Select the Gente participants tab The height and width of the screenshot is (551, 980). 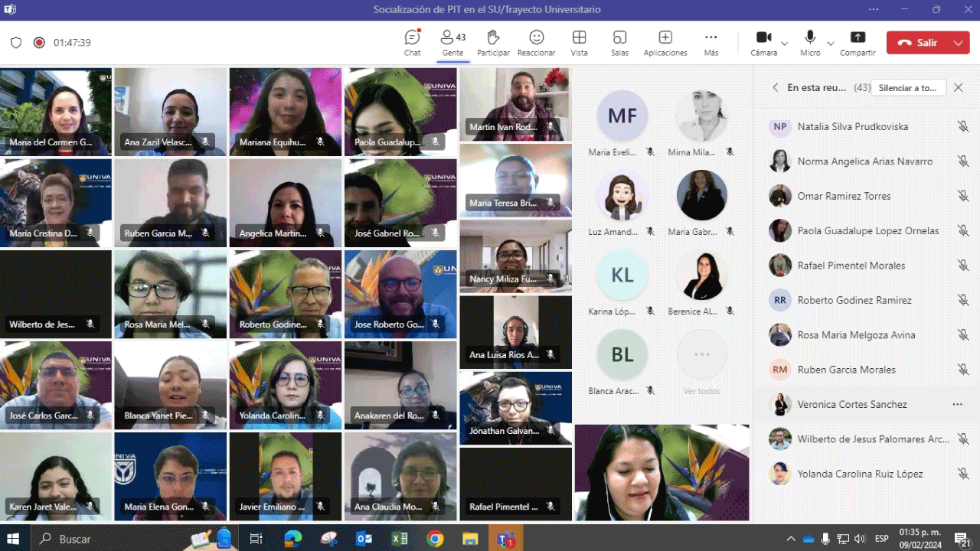(452, 43)
